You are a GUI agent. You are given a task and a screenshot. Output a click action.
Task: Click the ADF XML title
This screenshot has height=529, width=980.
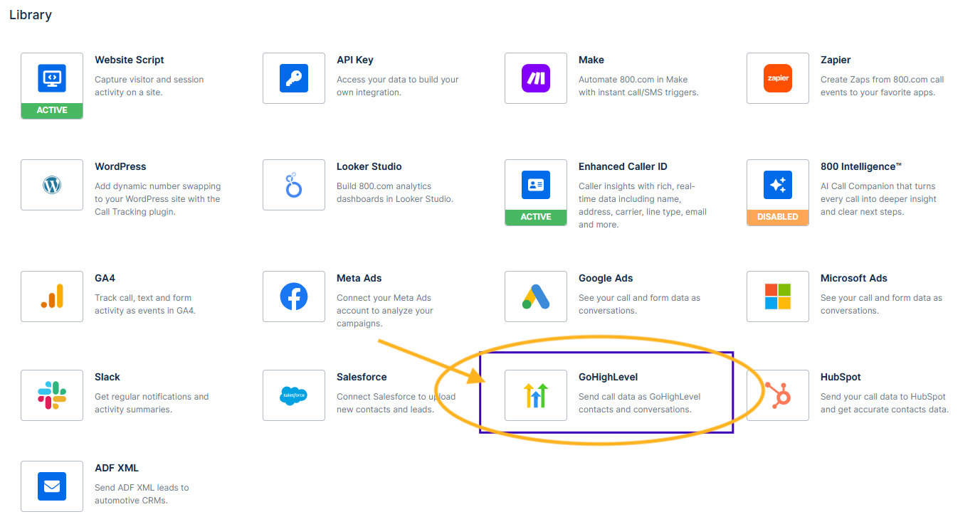(x=117, y=468)
